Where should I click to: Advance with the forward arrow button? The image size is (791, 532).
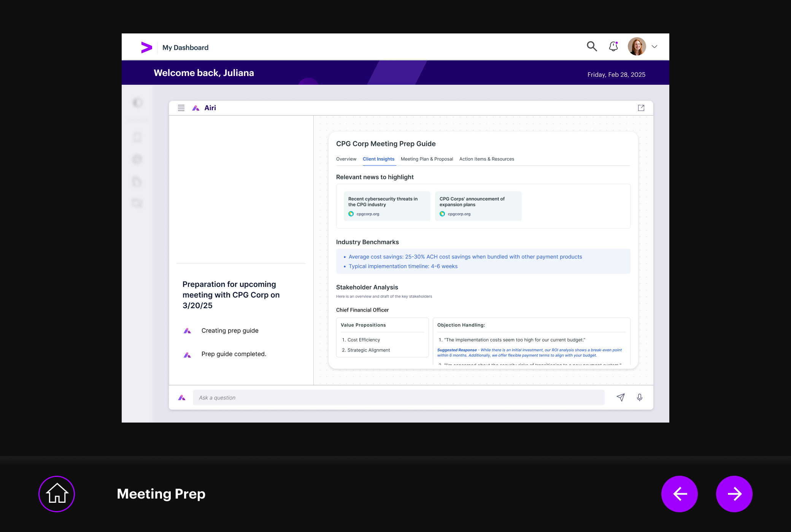(x=734, y=494)
